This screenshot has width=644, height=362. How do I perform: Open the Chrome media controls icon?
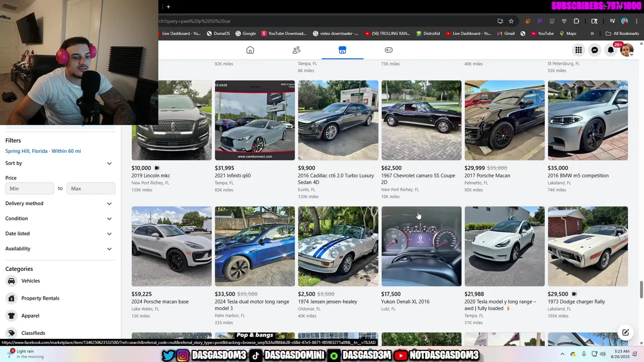612,21
